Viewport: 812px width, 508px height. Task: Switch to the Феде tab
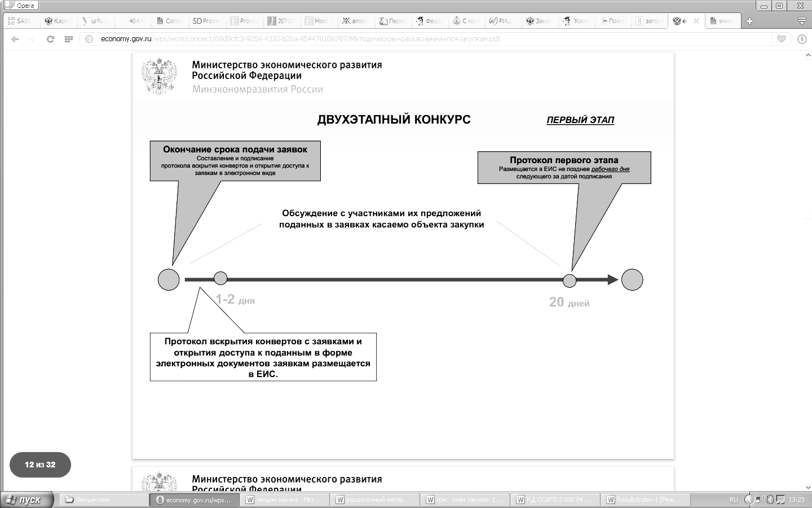coord(429,21)
